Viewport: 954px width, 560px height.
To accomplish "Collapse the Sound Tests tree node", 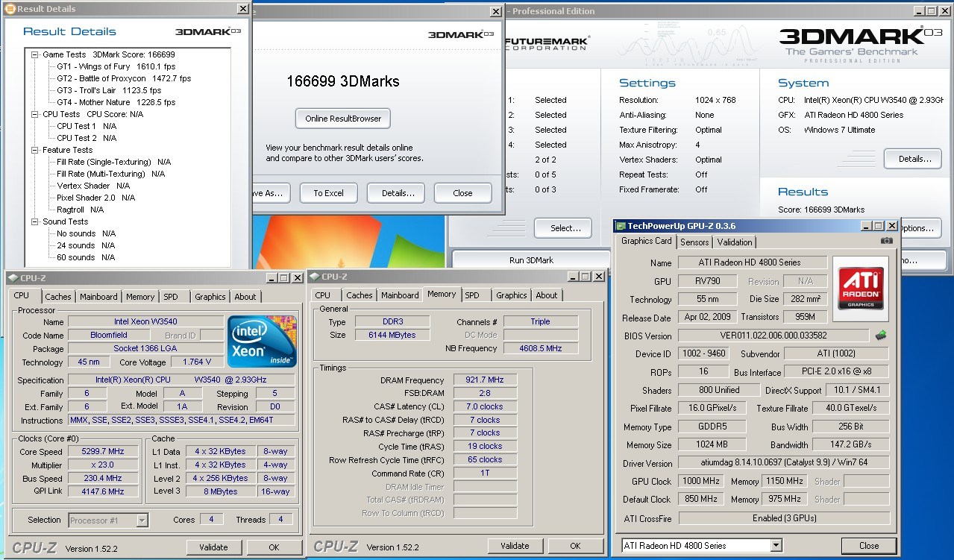I will click(35, 221).
